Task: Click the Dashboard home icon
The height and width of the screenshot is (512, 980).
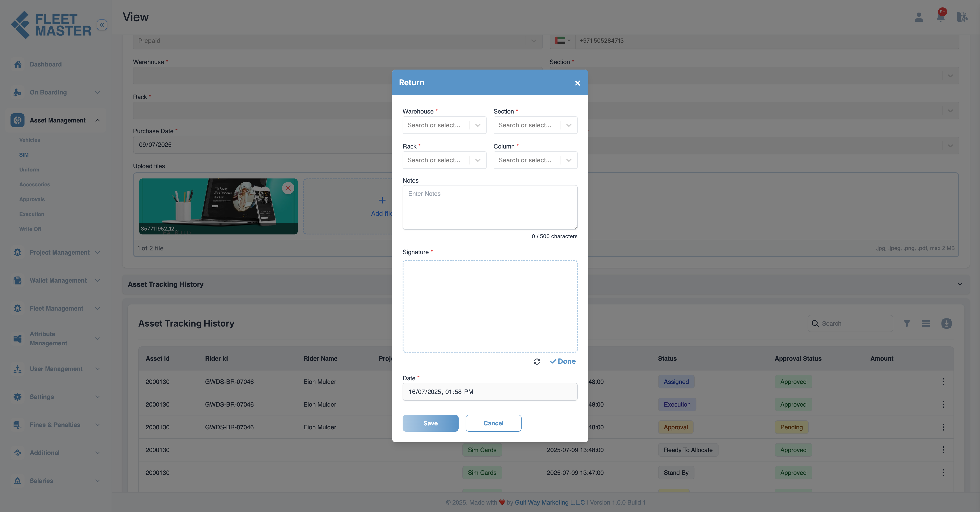Action: 18,64
